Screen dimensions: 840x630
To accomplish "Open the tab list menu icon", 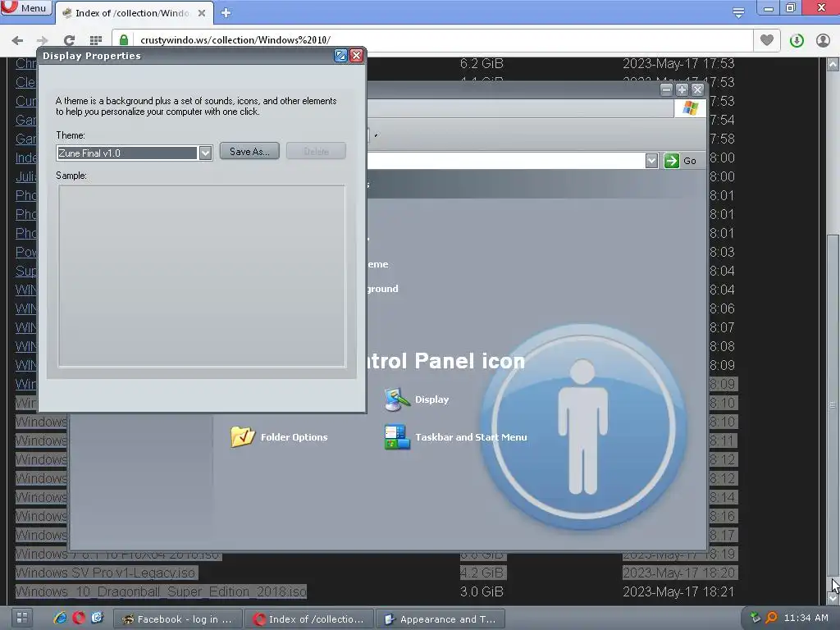I will [738, 12].
